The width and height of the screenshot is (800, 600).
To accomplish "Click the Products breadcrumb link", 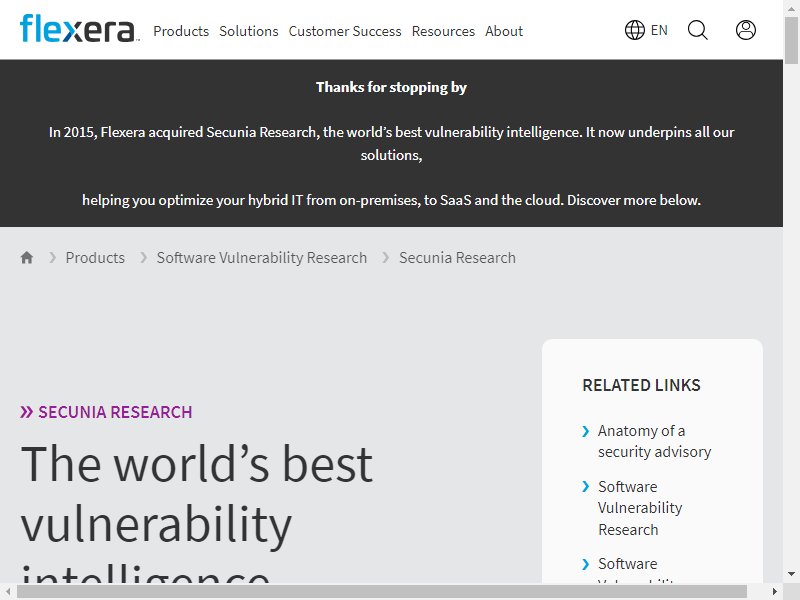I will tap(95, 258).
